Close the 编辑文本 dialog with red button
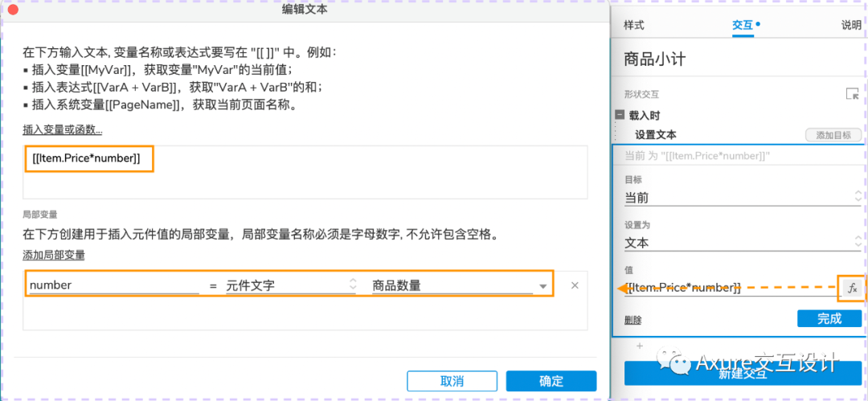The width and height of the screenshot is (868, 401). click(x=12, y=10)
